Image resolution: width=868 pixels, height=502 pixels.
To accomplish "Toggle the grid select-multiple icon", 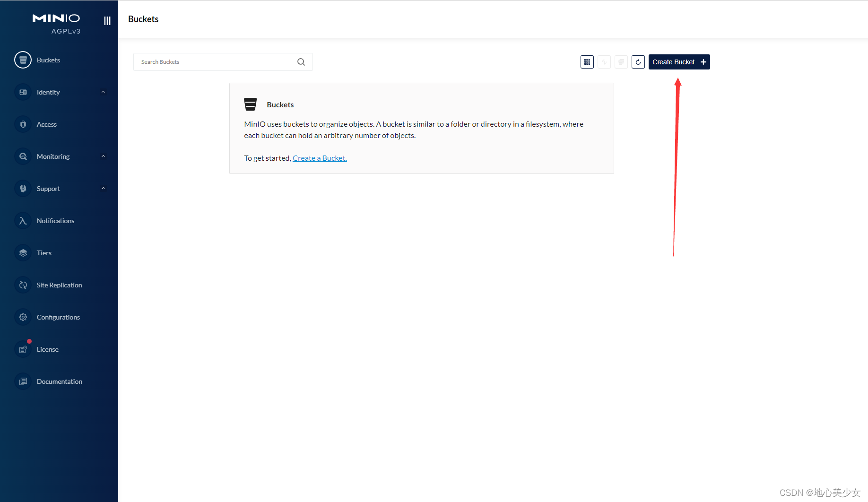I will [x=587, y=62].
